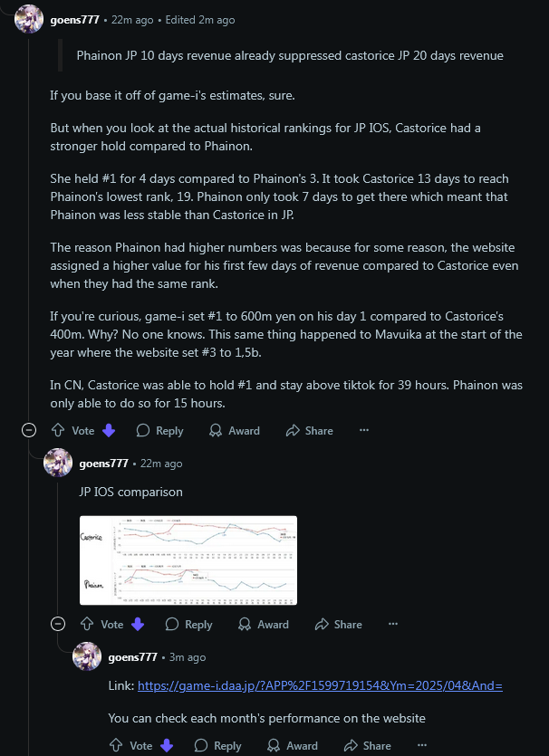
Task: Reply to the Phainon revenue comment
Action: pos(159,431)
